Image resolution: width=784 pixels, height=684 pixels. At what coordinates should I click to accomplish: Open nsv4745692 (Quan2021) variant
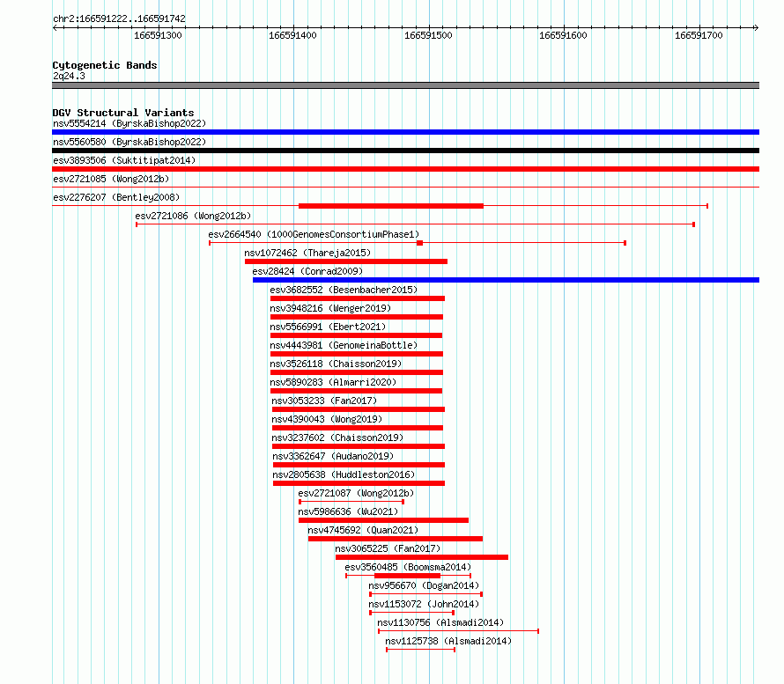click(363, 530)
